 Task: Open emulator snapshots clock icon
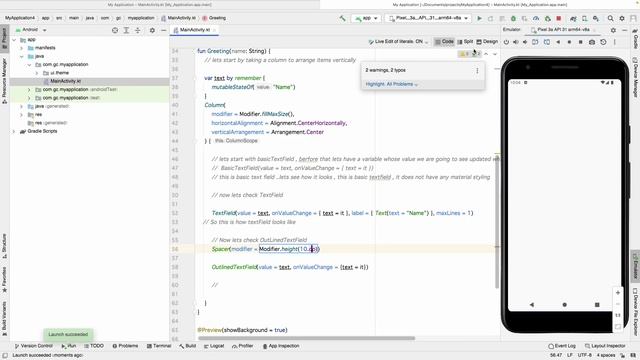point(603,42)
